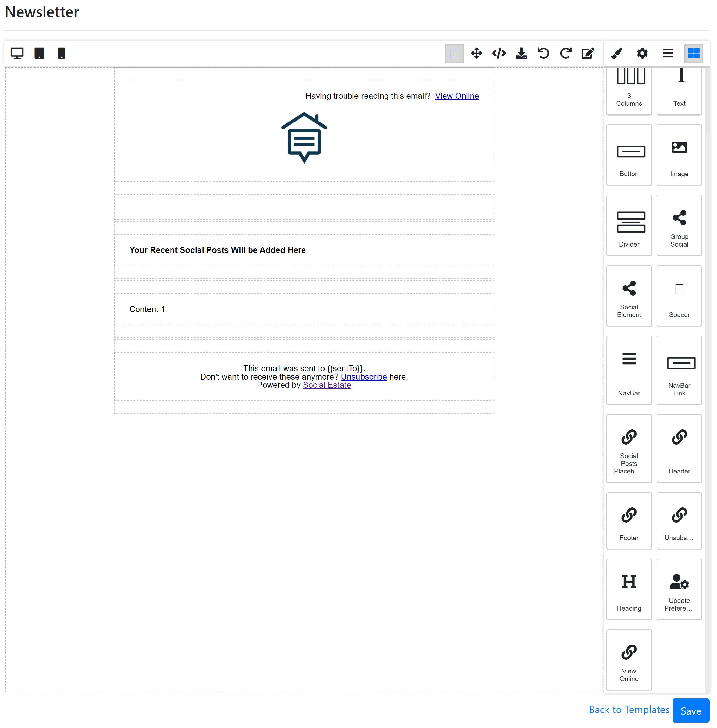Click the View Online link in email
This screenshot has height=728, width=717.
tap(456, 96)
